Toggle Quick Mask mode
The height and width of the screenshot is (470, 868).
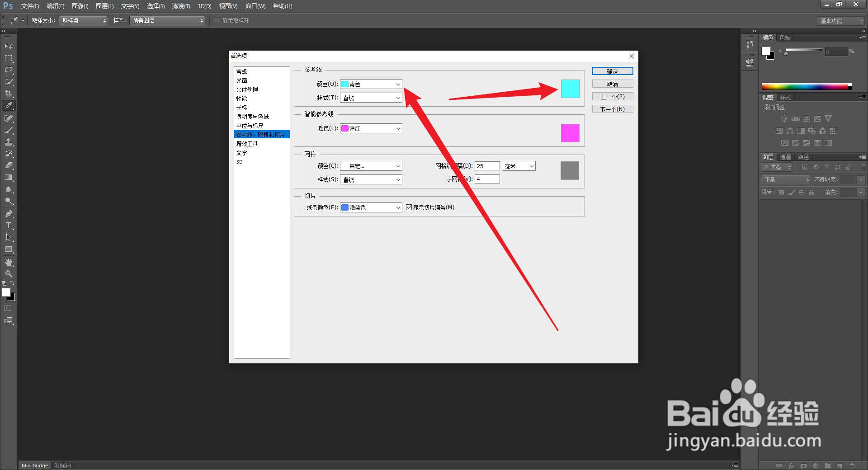(x=9, y=308)
